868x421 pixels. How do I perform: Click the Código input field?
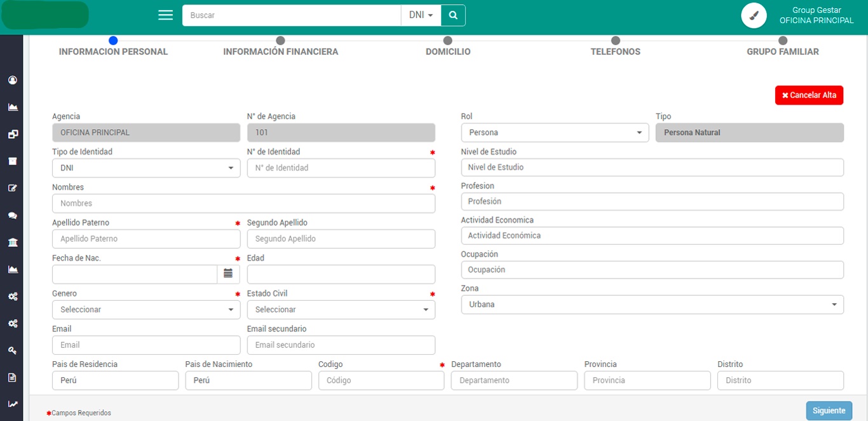(x=381, y=380)
